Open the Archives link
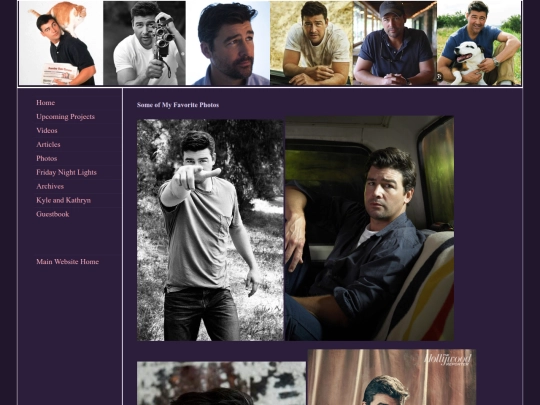The image size is (540, 405). pos(50,186)
